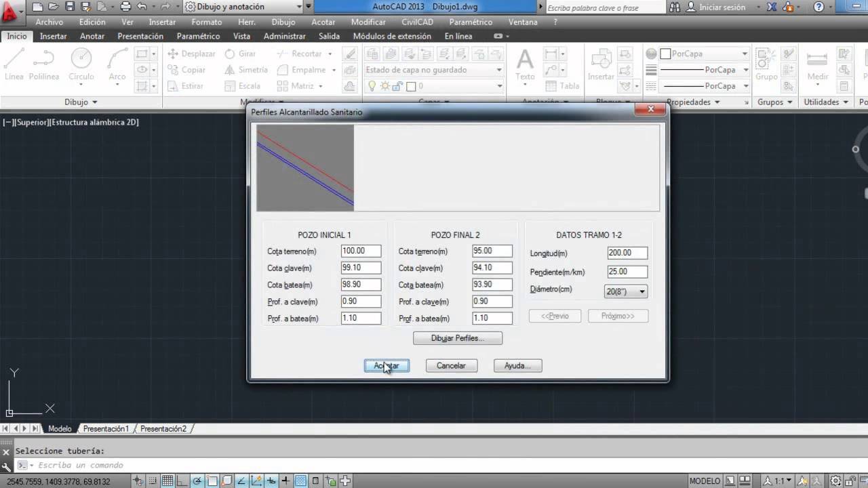The image size is (868, 488).
Task: Click the Pendiente(m/km) field 25.00
Action: [x=627, y=272]
